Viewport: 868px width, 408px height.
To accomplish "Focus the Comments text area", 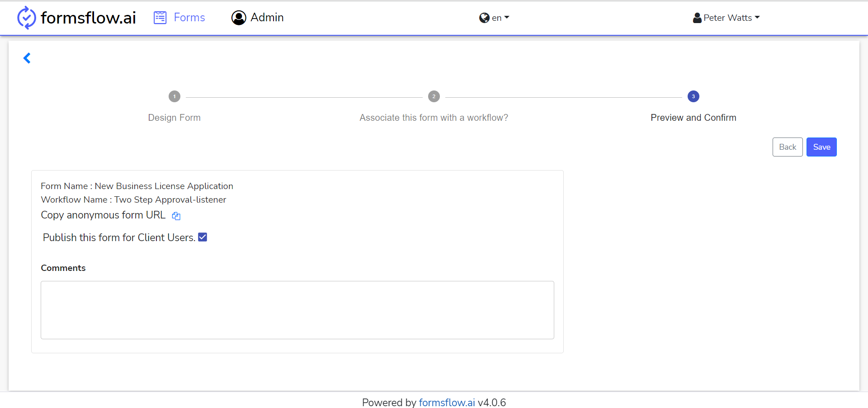I will 297,310.
